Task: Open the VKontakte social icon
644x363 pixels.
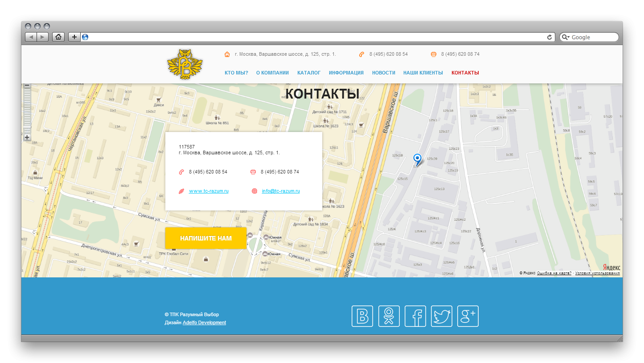Action: coord(362,316)
